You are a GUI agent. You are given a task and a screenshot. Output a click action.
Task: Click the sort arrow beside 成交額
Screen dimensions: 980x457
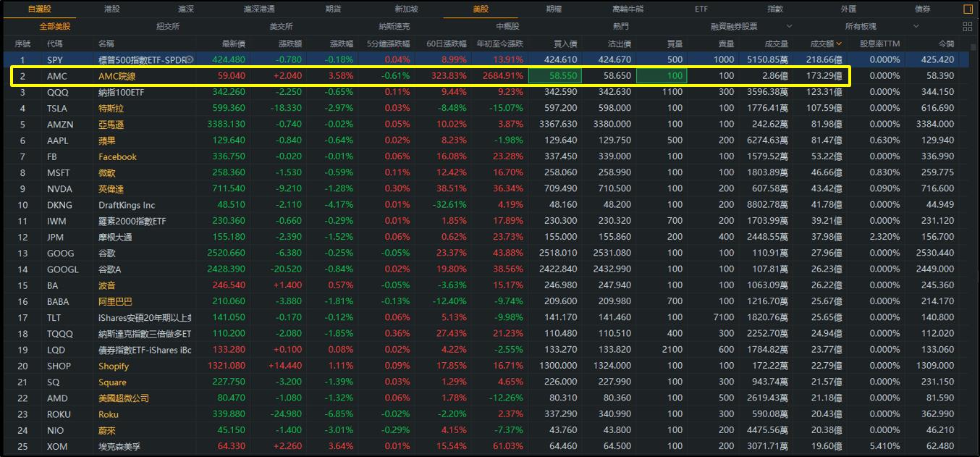click(839, 43)
